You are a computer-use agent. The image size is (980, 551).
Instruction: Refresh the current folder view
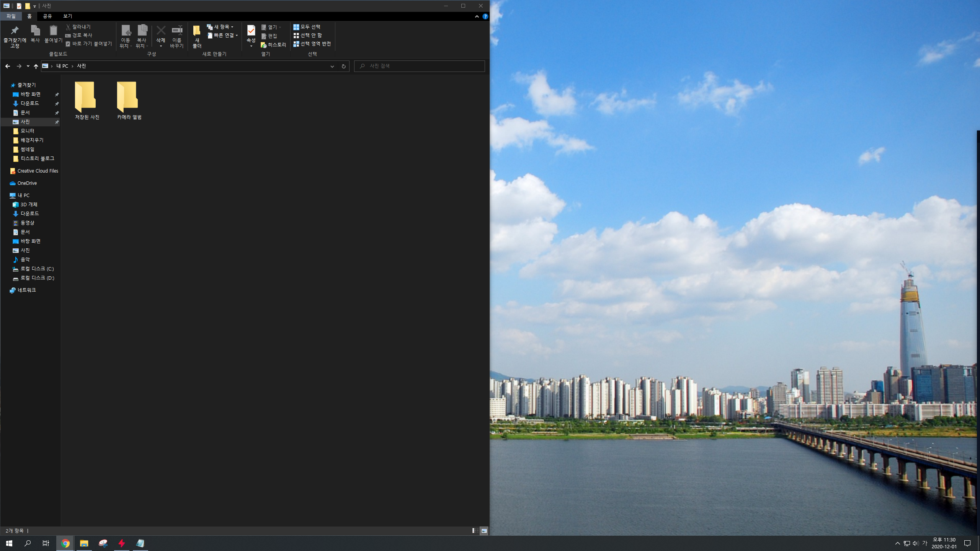pos(343,66)
